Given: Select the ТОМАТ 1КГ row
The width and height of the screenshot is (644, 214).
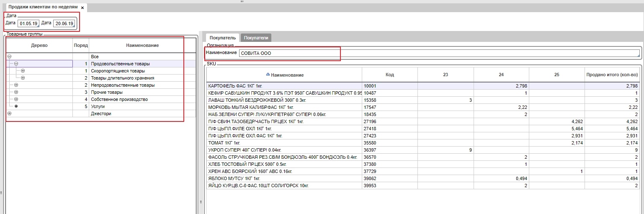Looking at the screenshot, I should pos(284,143).
